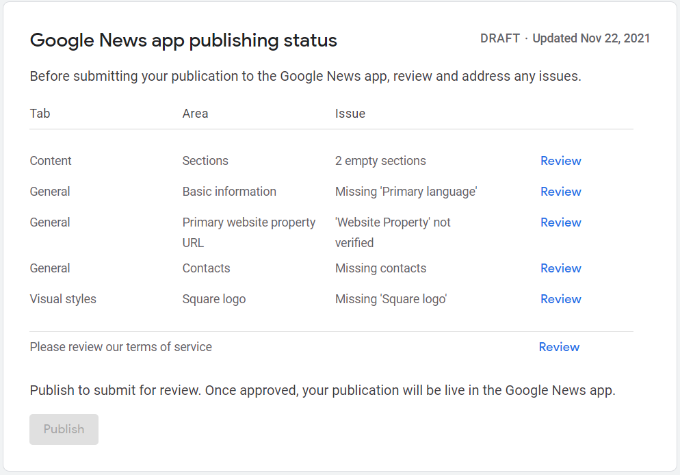Image resolution: width=680 pixels, height=475 pixels.
Task: Open Review link for Missing contacts
Action: (x=560, y=268)
